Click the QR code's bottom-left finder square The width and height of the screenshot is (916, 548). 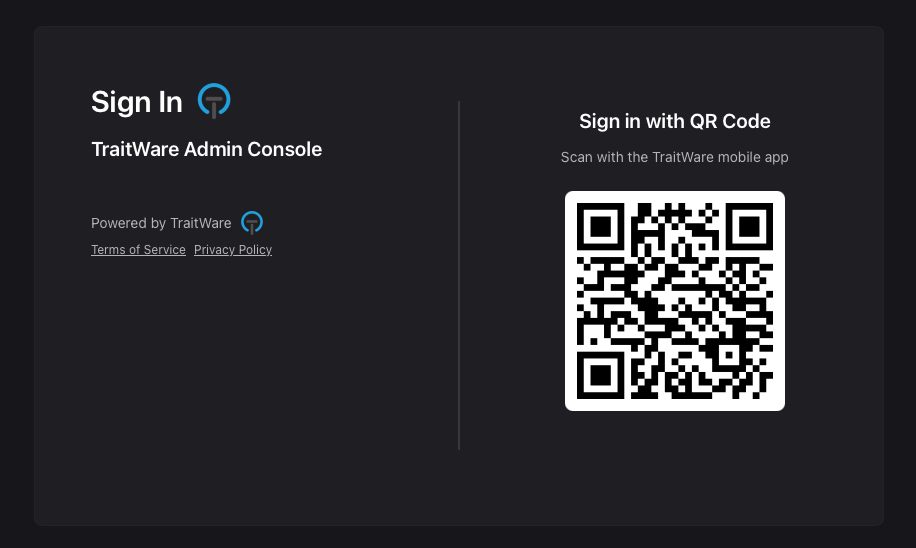(601, 375)
